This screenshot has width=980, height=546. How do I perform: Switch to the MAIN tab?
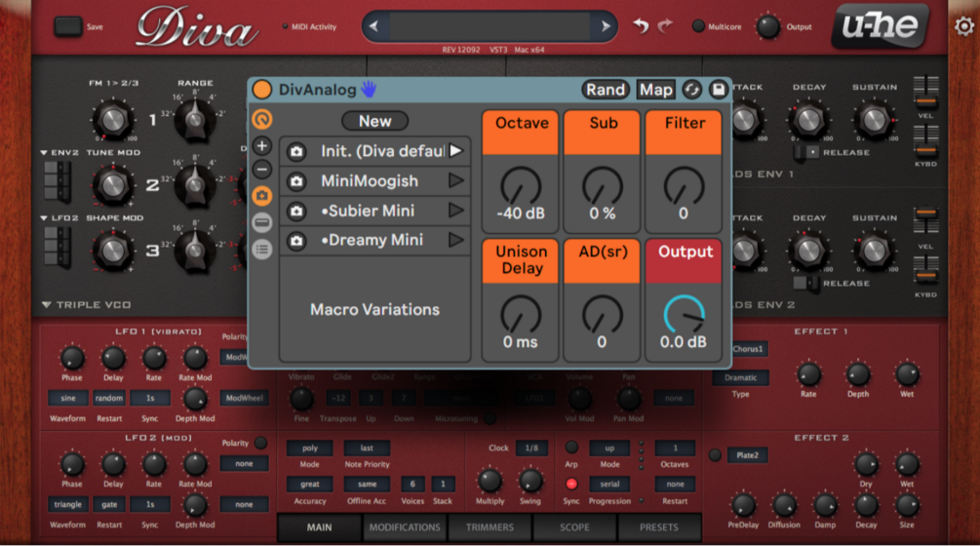320,527
